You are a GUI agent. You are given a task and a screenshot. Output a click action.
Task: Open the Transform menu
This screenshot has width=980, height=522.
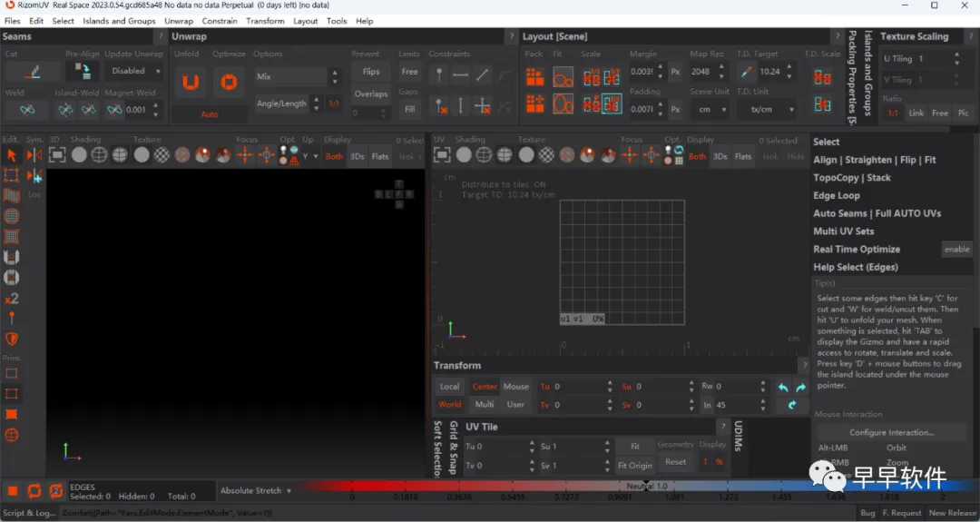pyautogui.click(x=265, y=21)
